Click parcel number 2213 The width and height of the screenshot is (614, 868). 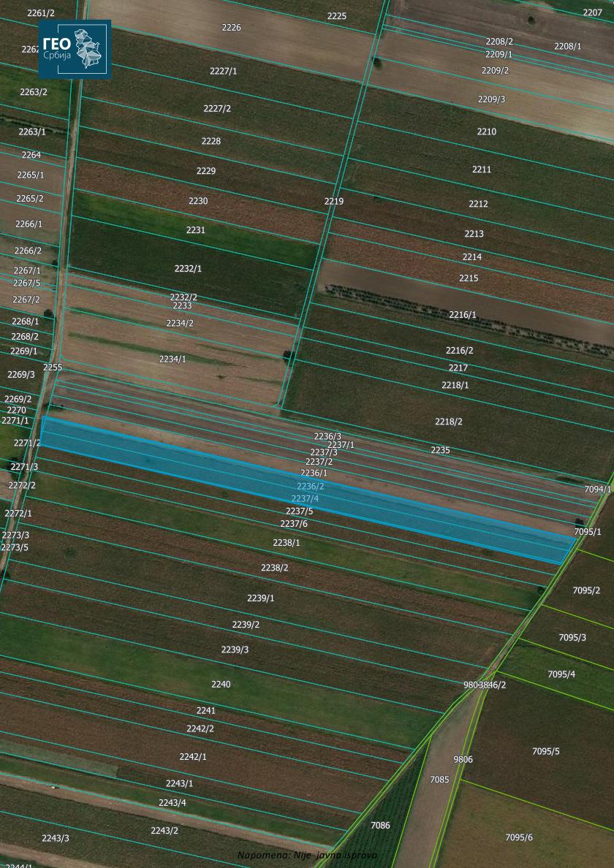click(x=474, y=233)
